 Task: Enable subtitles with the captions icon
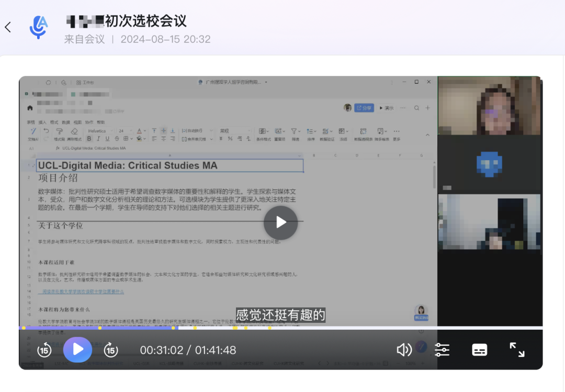(x=480, y=350)
